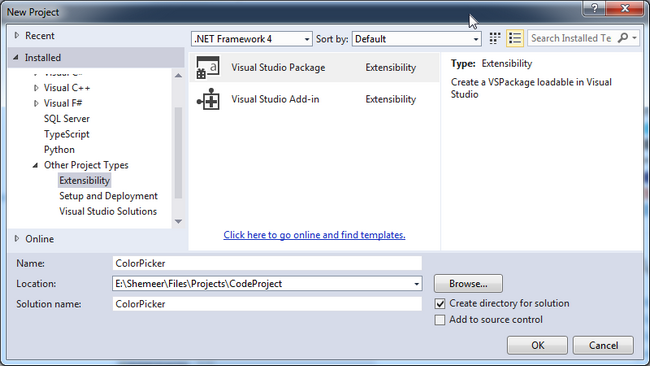
Task: Click Extensibility type on Package row
Action: (390, 68)
